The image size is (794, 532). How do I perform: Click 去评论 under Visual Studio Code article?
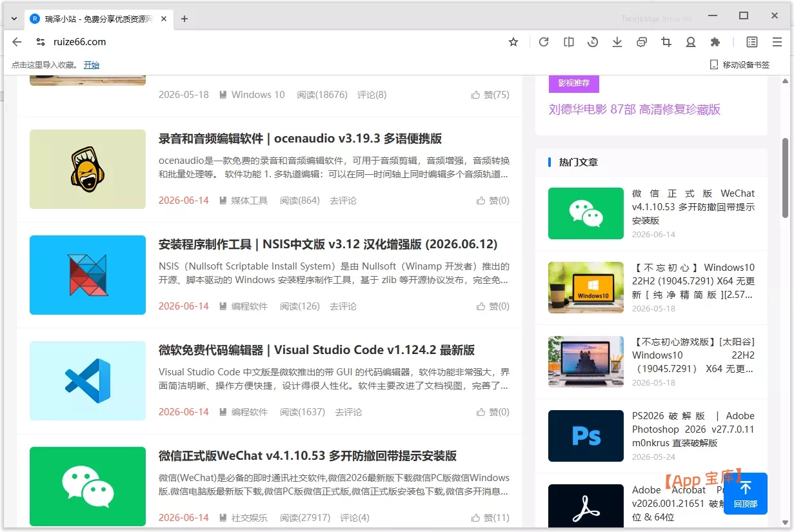click(348, 412)
